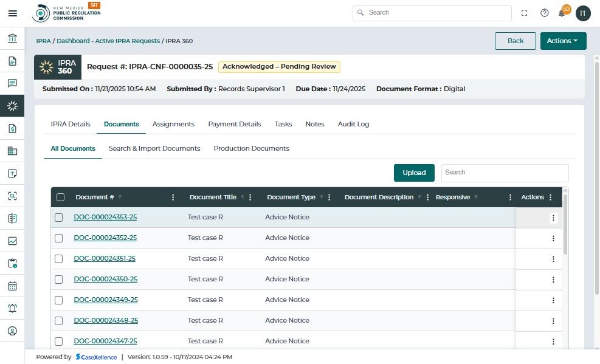Tick the select-all documents header checkbox
This screenshot has width=600, height=364.
pyautogui.click(x=60, y=197)
